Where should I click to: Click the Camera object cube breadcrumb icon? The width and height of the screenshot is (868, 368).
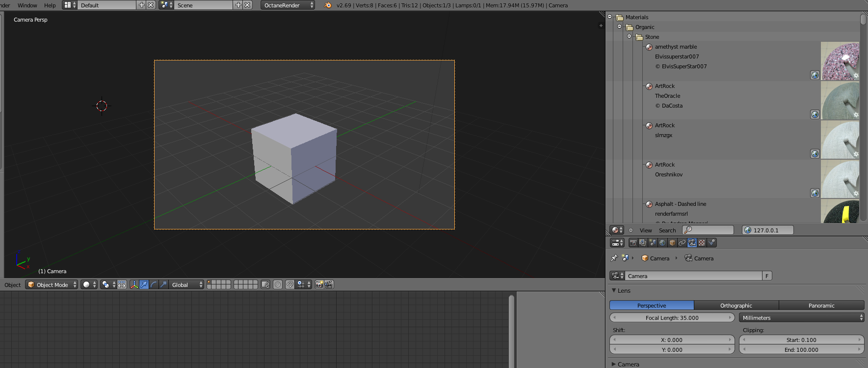click(x=645, y=258)
